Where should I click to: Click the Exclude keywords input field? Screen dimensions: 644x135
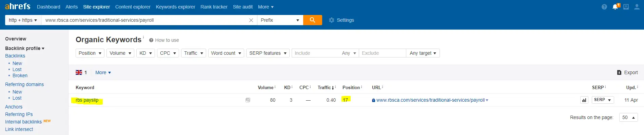(x=382, y=53)
